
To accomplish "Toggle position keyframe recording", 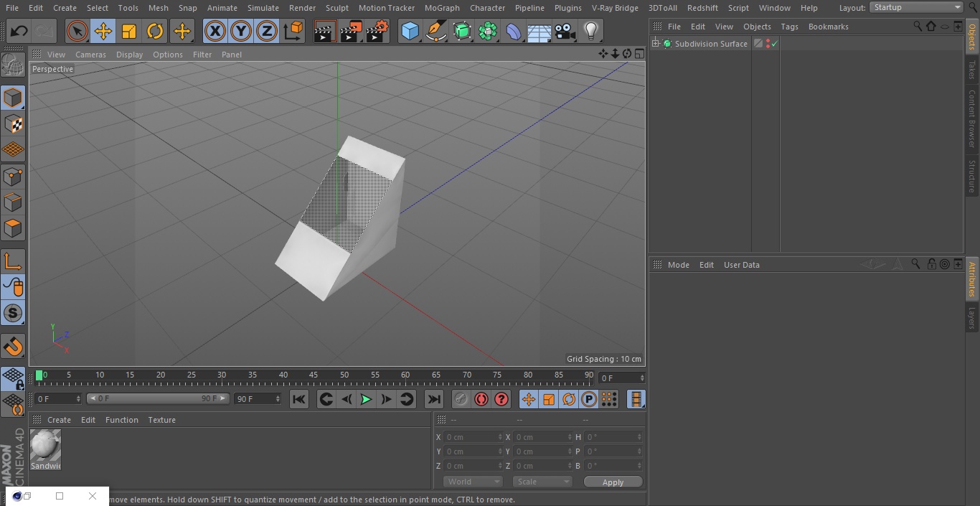I will (528, 399).
